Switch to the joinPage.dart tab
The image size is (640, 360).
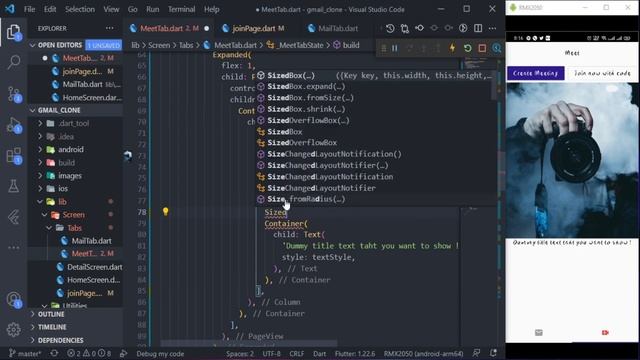coord(253,28)
